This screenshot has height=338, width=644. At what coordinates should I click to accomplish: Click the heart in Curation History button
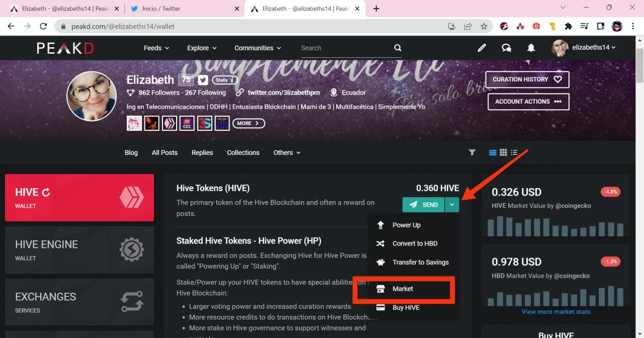[557, 79]
